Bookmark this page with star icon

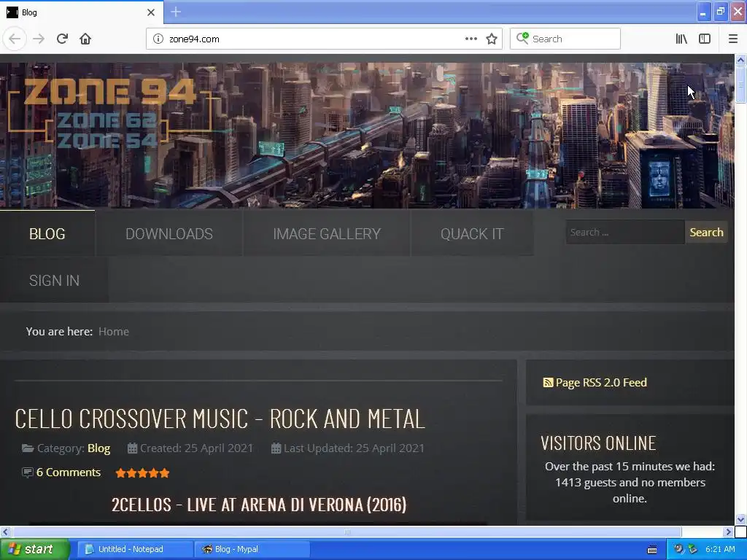(492, 39)
